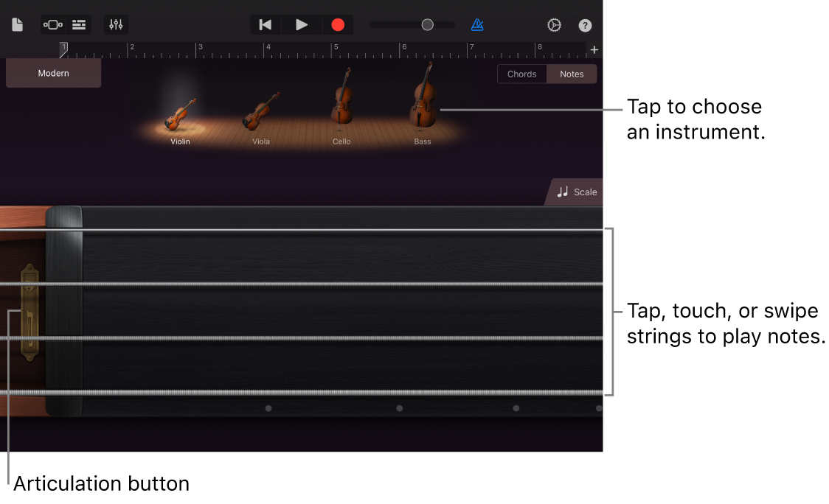829x504 pixels.
Task: Toggle the metronome on or off
Action: (x=477, y=24)
